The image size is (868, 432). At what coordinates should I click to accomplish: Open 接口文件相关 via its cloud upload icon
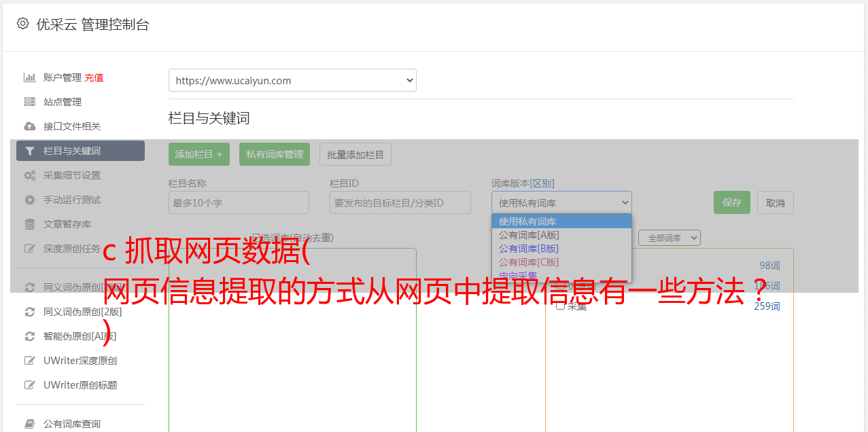30,126
